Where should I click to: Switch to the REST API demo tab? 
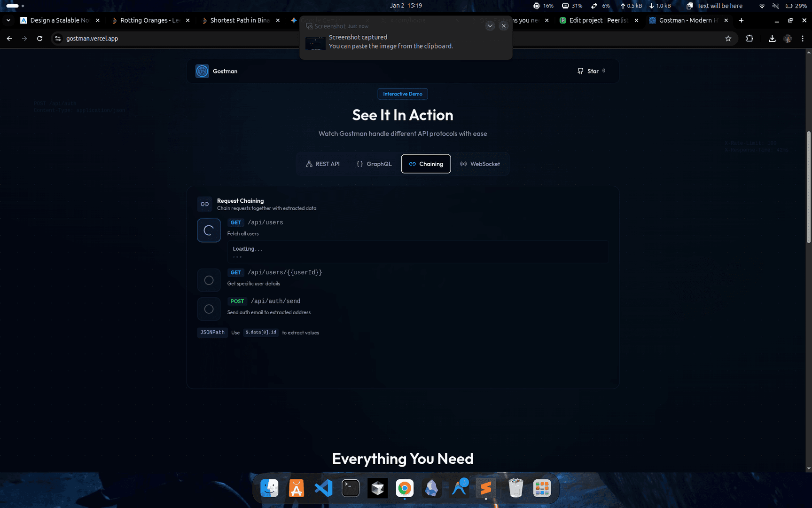point(322,164)
